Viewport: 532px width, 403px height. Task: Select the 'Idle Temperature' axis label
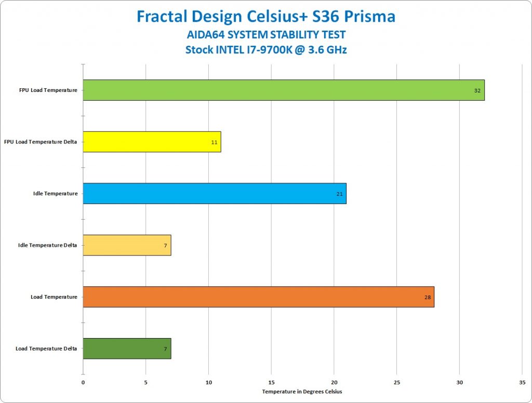pos(55,194)
